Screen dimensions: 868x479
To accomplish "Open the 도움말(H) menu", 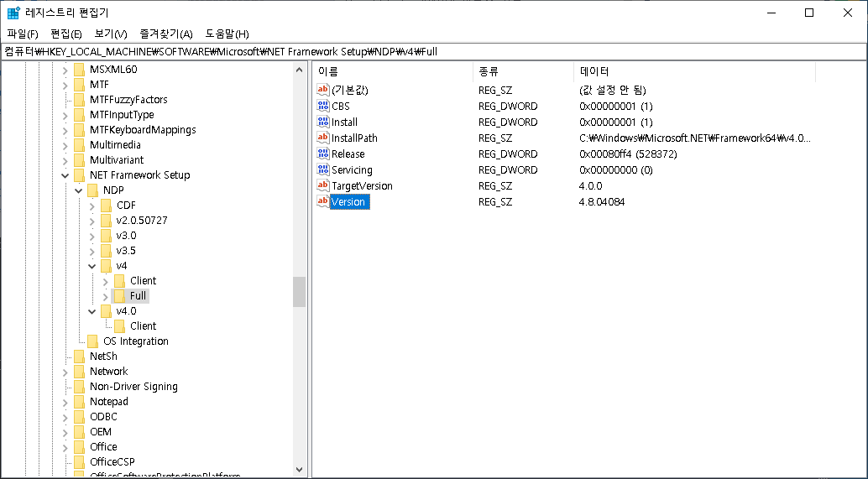I will 227,34.
